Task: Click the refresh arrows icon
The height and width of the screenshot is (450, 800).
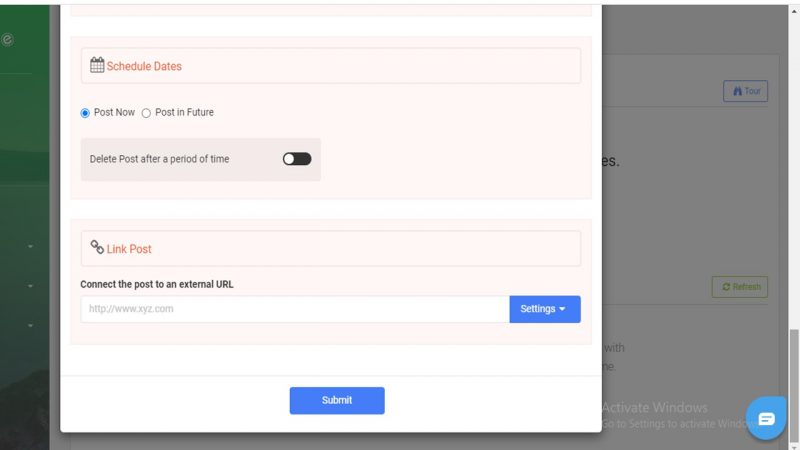Action: tap(726, 287)
